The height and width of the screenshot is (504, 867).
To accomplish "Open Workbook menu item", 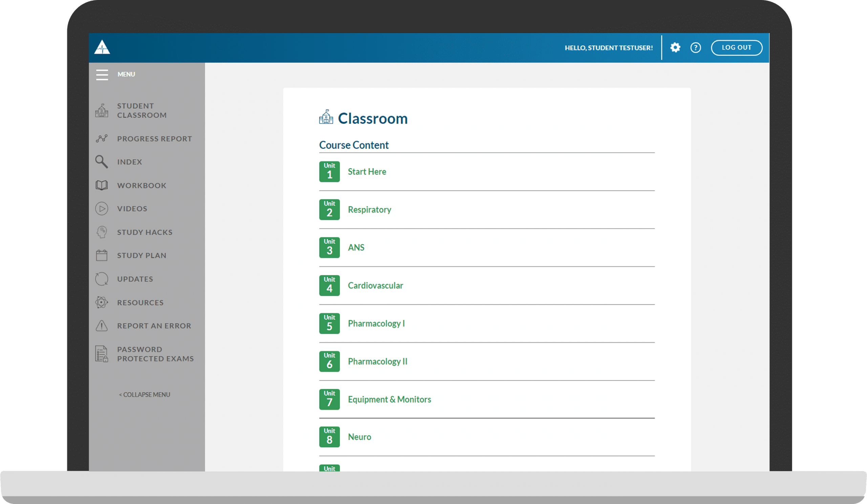I will tap(142, 185).
